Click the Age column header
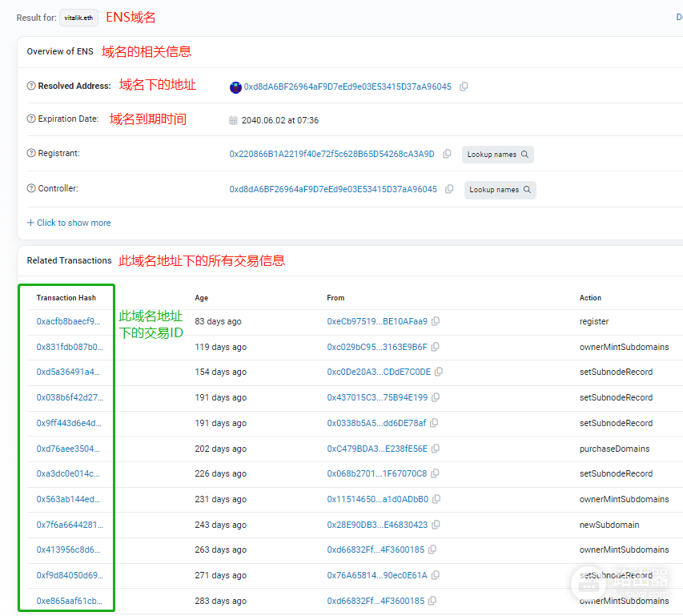 201,297
